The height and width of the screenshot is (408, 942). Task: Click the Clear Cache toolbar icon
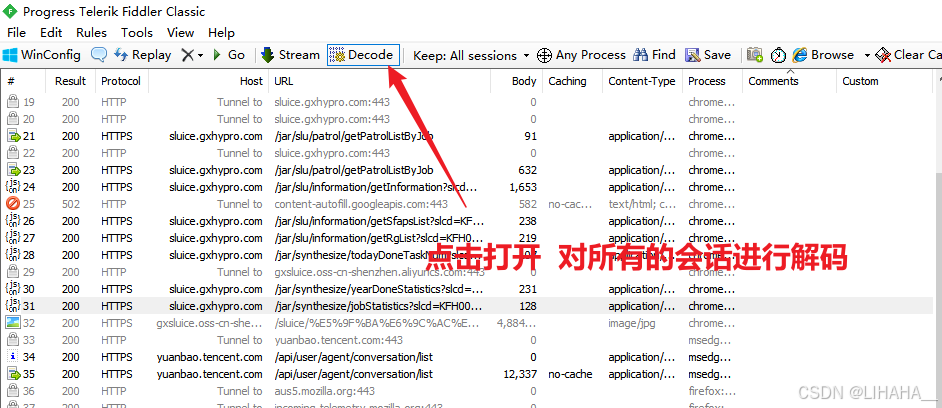pos(883,56)
